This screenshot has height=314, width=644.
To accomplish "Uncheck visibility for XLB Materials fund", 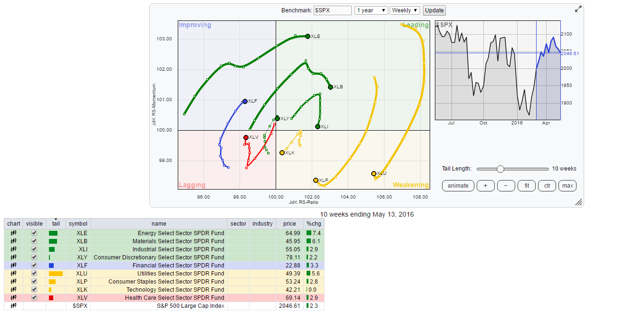I will pos(34,241).
